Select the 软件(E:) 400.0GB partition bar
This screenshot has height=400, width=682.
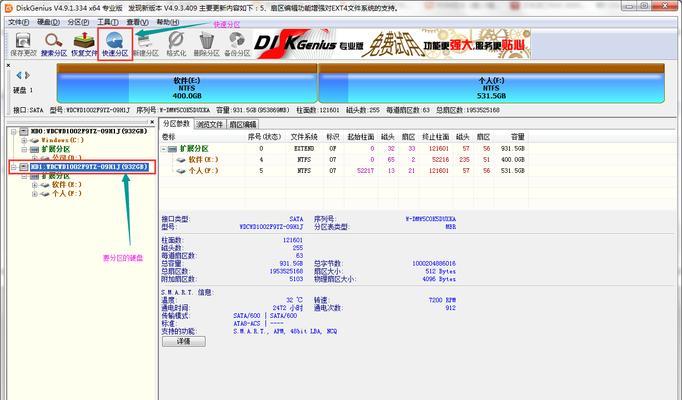pos(187,83)
